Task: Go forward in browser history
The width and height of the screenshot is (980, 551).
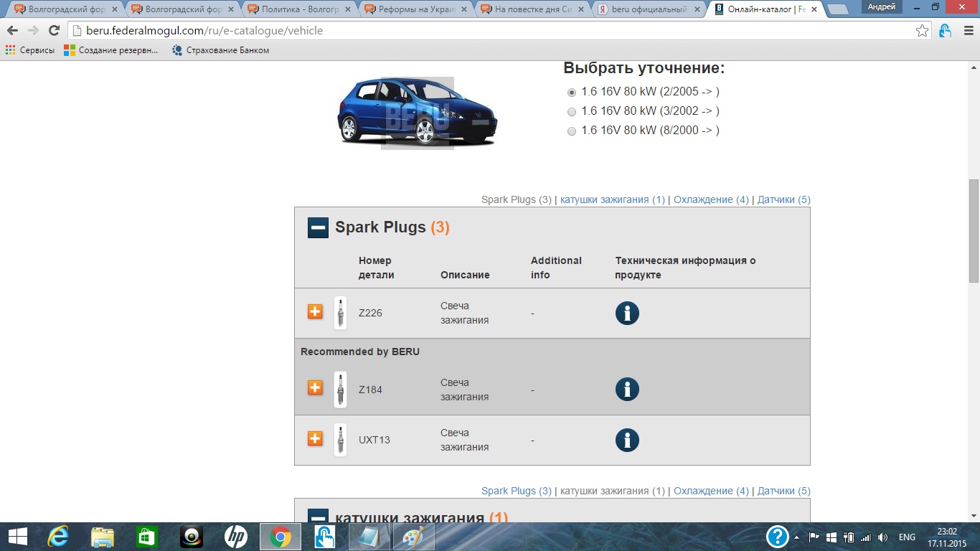Action: (x=33, y=31)
